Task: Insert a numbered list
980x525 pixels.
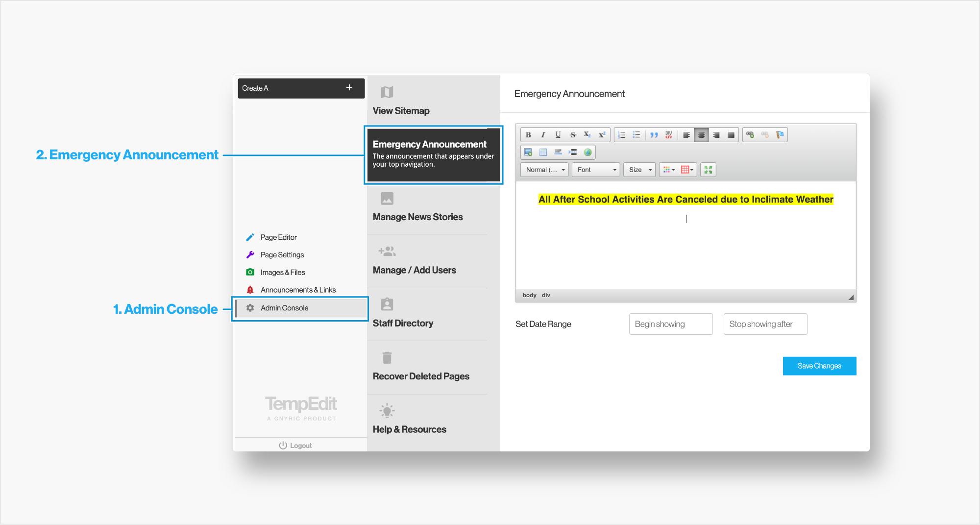Action: tap(621, 135)
